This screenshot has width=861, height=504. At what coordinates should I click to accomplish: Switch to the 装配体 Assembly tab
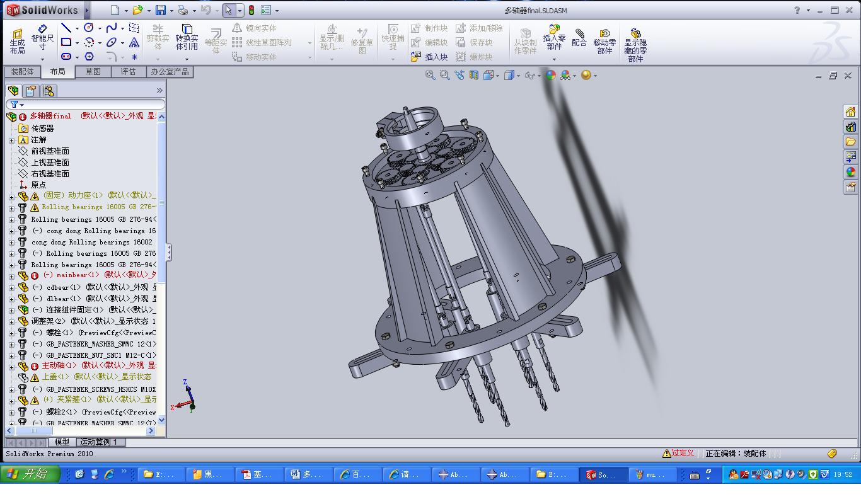pyautogui.click(x=22, y=72)
